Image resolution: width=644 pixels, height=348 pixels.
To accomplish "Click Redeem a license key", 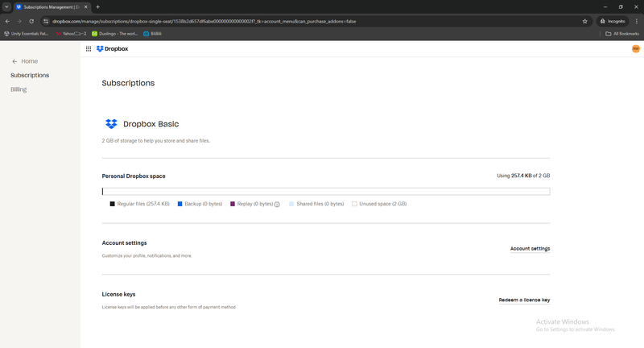I will (524, 300).
